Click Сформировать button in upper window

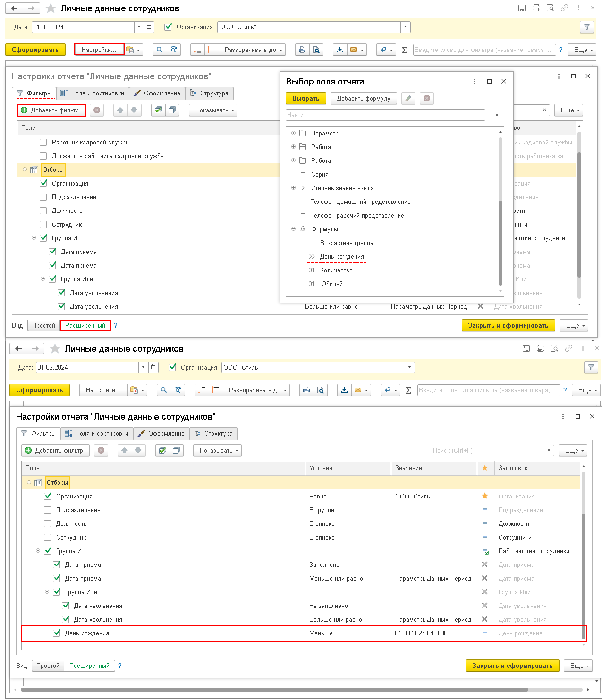(x=35, y=50)
